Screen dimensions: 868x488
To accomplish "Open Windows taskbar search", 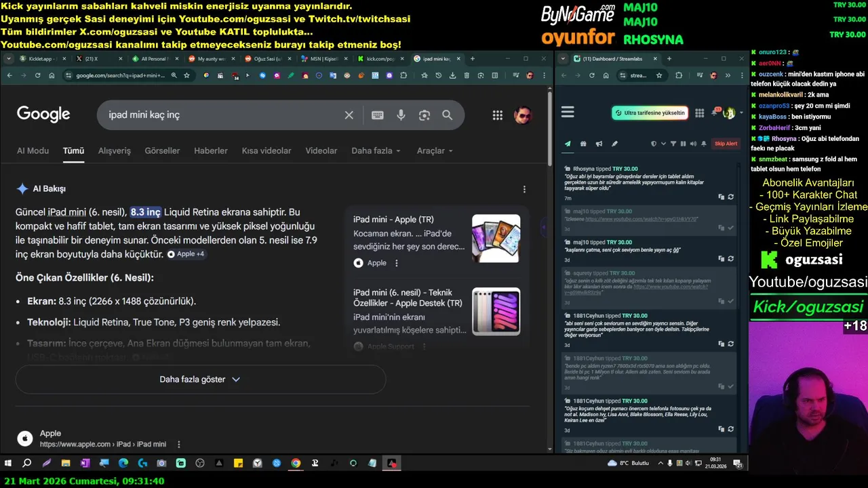I will [27, 464].
